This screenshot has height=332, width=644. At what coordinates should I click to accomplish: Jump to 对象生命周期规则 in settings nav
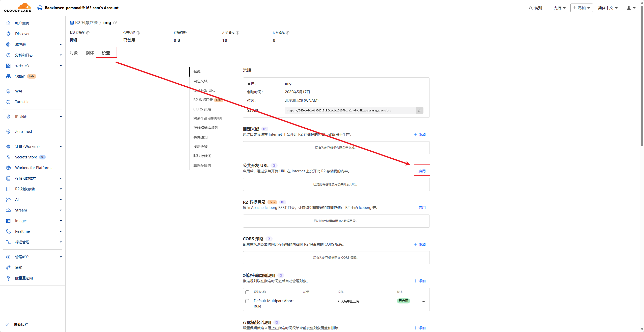(207, 118)
